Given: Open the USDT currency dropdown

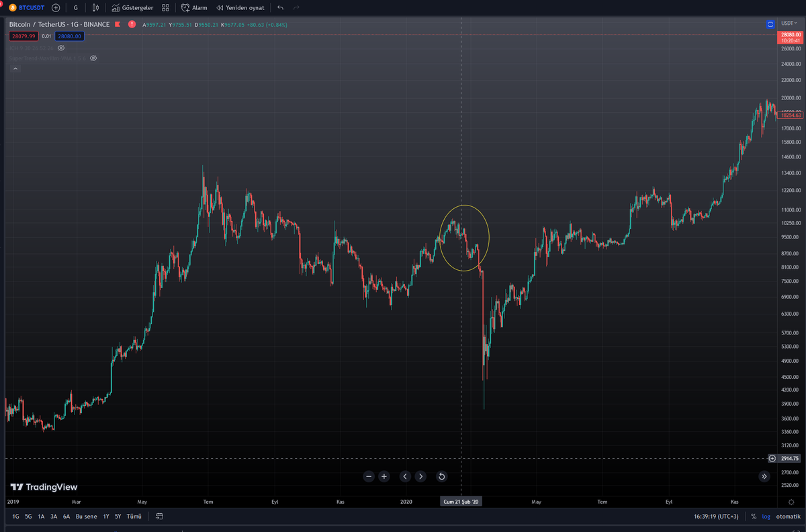Looking at the screenshot, I should tap(789, 24).
